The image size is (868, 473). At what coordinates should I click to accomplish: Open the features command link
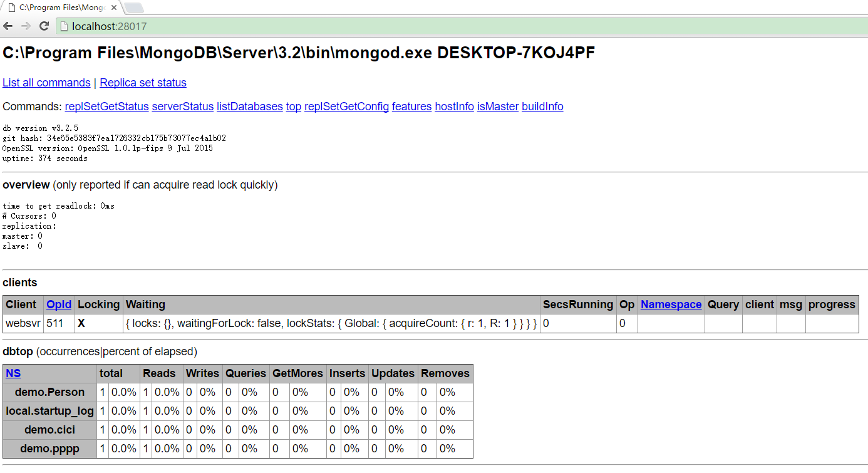tap(411, 107)
